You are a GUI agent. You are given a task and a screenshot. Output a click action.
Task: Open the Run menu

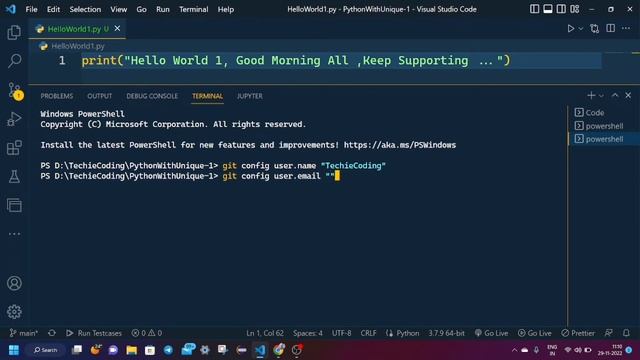point(163,9)
